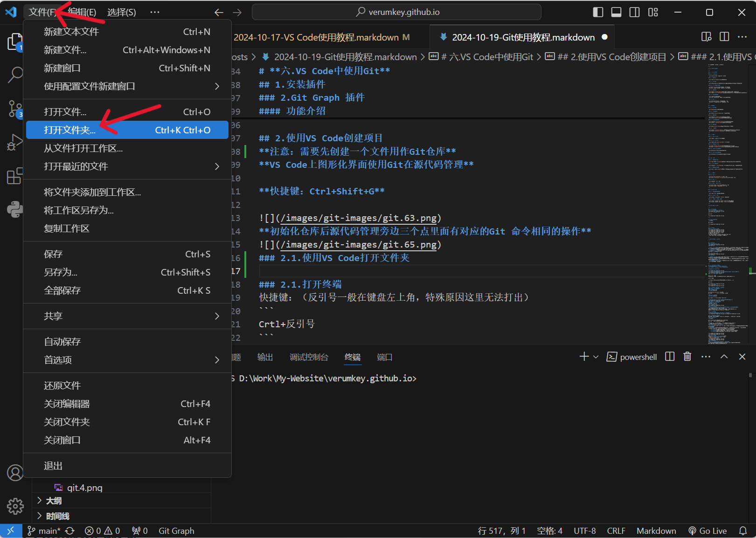Select 保存 menu item
This screenshot has width=756, height=538.
point(127,254)
